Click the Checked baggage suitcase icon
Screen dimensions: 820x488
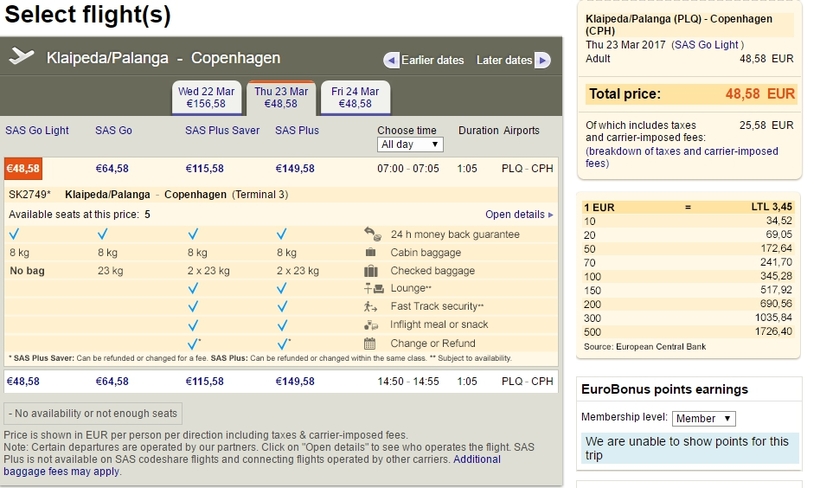(371, 271)
